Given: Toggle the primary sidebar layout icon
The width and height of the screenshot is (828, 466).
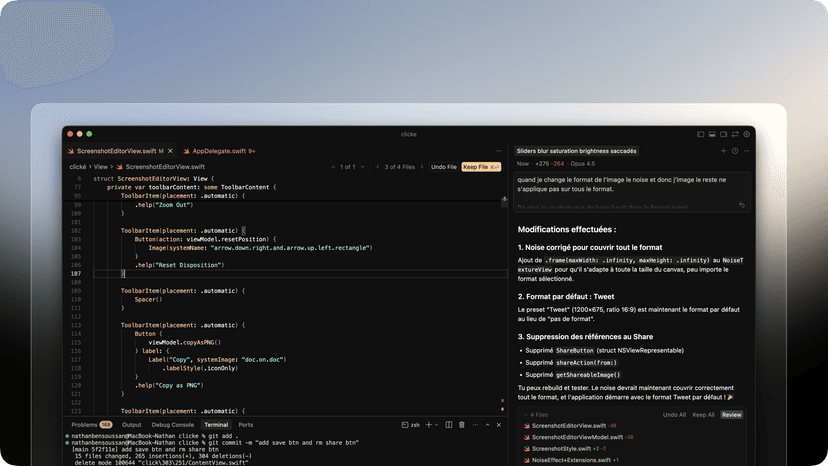Looking at the screenshot, I should [x=701, y=134].
